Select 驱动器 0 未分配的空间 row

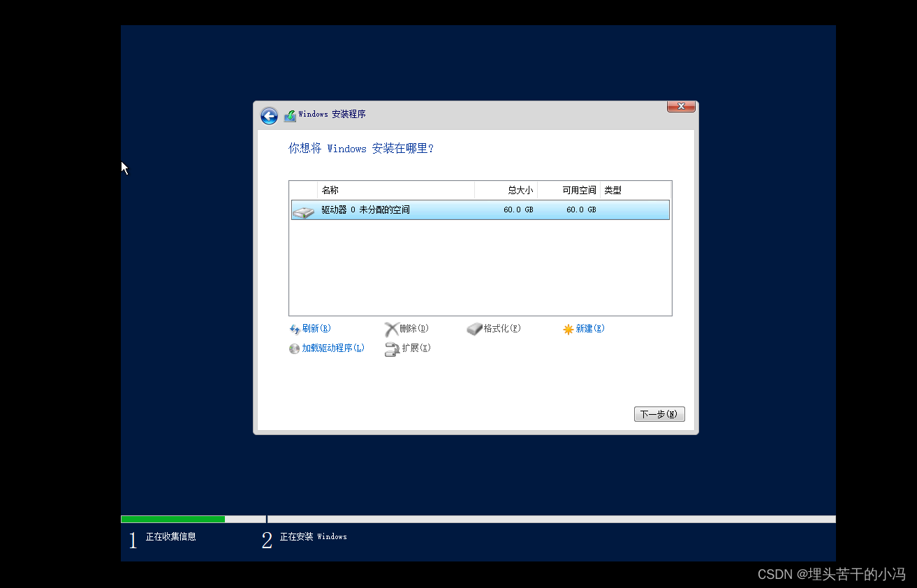pos(480,210)
